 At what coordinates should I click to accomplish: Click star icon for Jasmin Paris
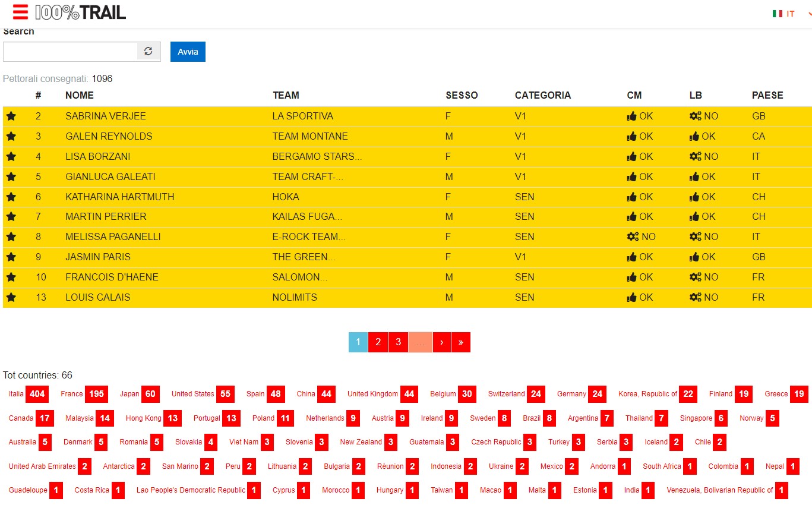(x=11, y=257)
